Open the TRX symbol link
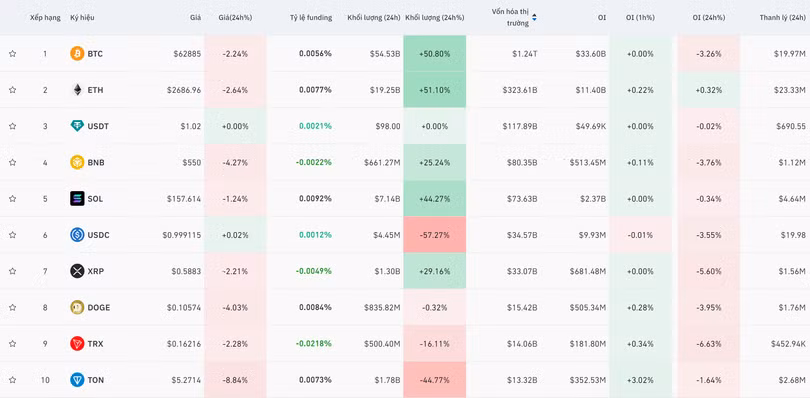The width and height of the screenshot is (810, 398). pos(95,344)
